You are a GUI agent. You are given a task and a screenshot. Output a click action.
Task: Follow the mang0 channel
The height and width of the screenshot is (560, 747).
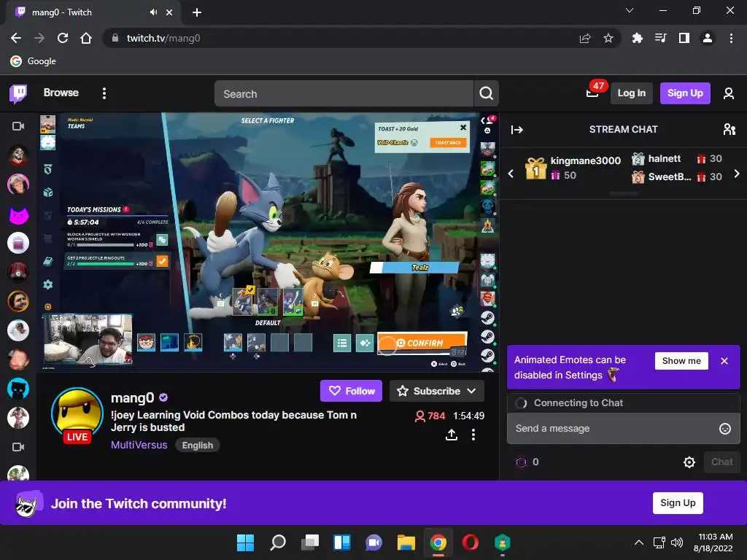[351, 391]
